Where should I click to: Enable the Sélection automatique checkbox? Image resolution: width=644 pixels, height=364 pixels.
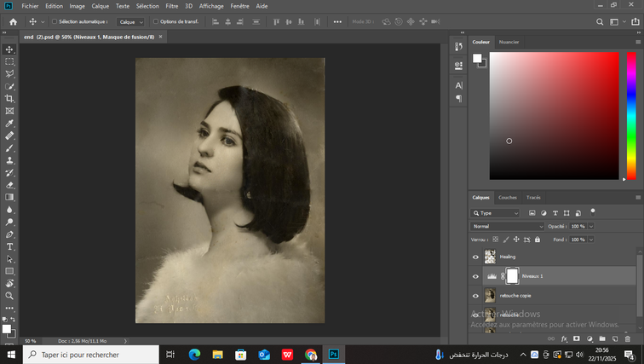[55, 21]
